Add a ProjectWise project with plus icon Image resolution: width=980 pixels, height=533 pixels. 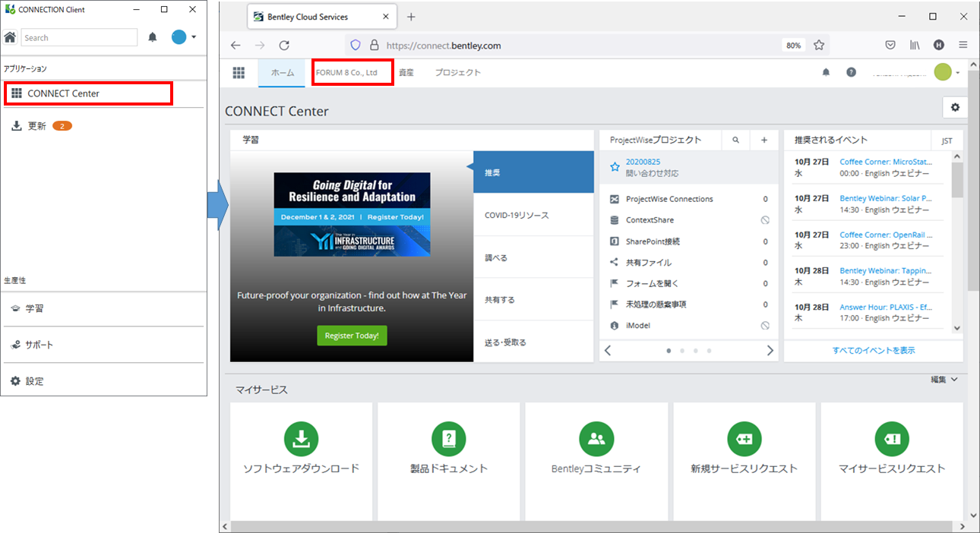764,140
